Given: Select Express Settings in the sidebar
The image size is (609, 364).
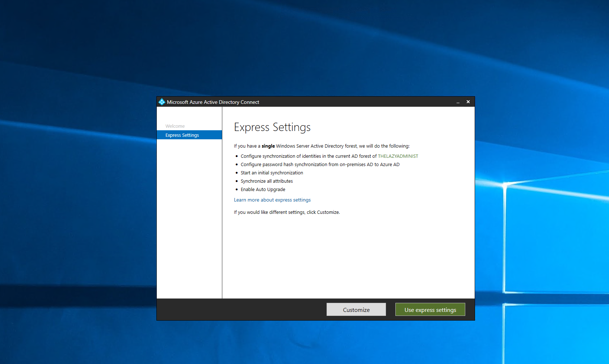Looking at the screenshot, I should pos(189,135).
